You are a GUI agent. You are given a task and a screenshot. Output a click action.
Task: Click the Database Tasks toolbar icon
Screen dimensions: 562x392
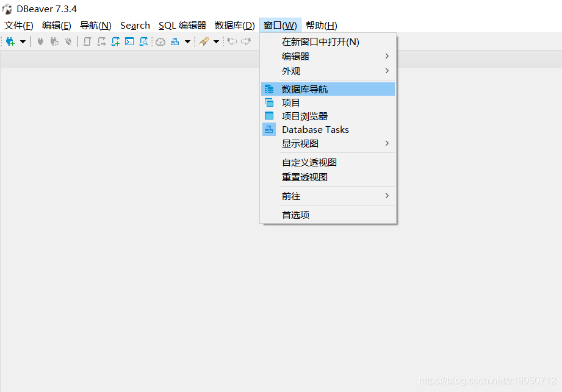pos(175,41)
